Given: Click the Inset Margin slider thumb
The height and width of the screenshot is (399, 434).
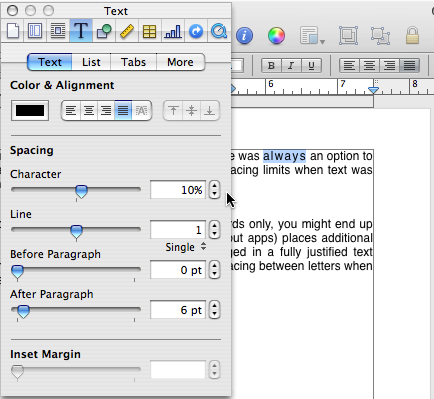Looking at the screenshot, I should tap(17, 371).
